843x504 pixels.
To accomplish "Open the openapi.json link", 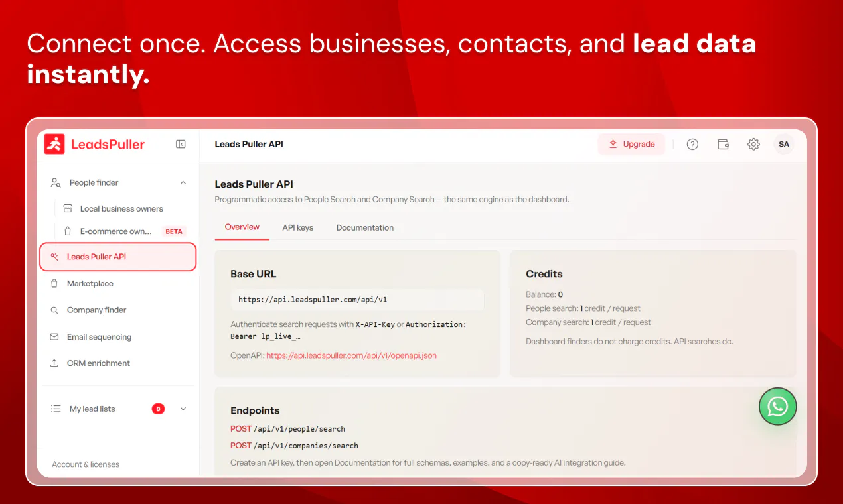I will coord(351,355).
